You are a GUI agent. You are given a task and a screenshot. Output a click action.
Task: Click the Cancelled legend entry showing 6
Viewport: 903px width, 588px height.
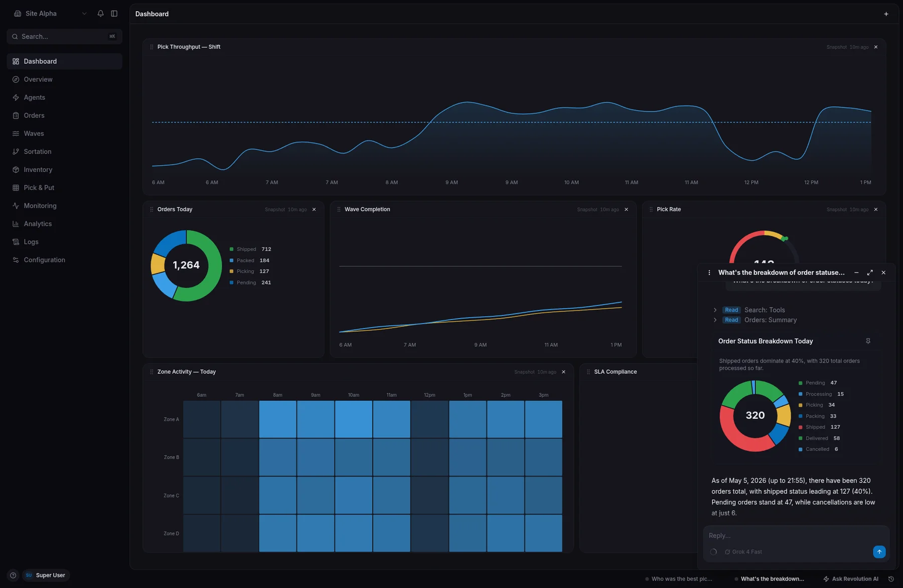point(818,450)
